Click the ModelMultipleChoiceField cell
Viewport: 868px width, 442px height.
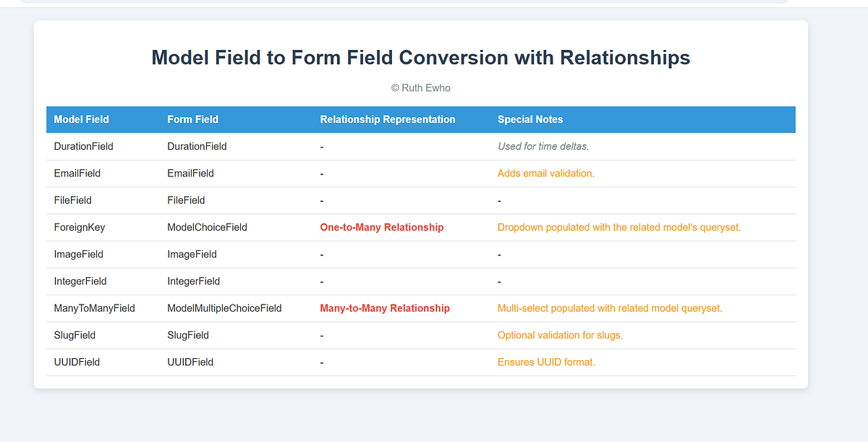click(x=224, y=308)
